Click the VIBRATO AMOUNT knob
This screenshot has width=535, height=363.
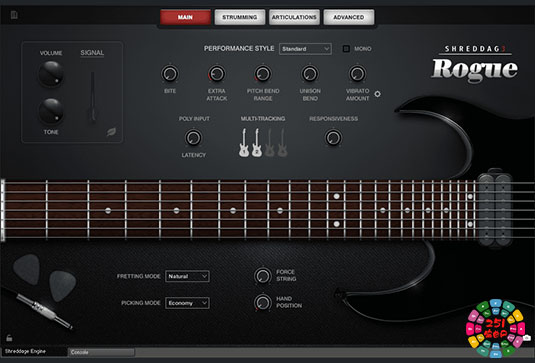357,74
